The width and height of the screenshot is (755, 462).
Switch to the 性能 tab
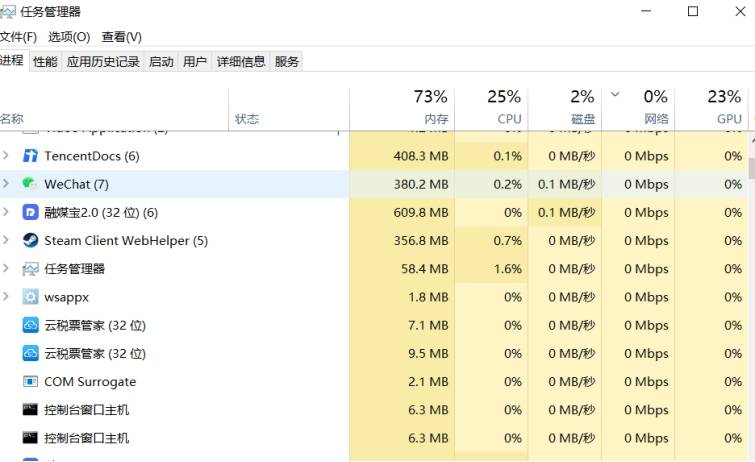(x=45, y=62)
